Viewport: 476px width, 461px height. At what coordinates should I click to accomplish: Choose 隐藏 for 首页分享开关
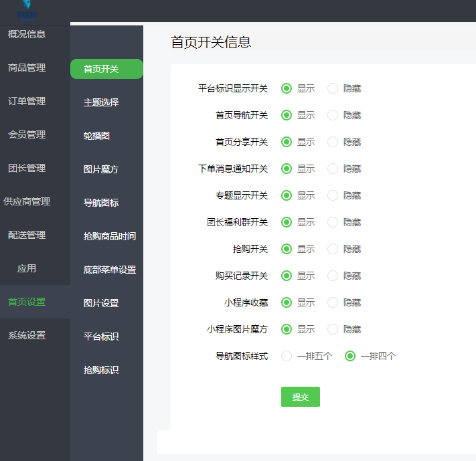coord(333,142)
